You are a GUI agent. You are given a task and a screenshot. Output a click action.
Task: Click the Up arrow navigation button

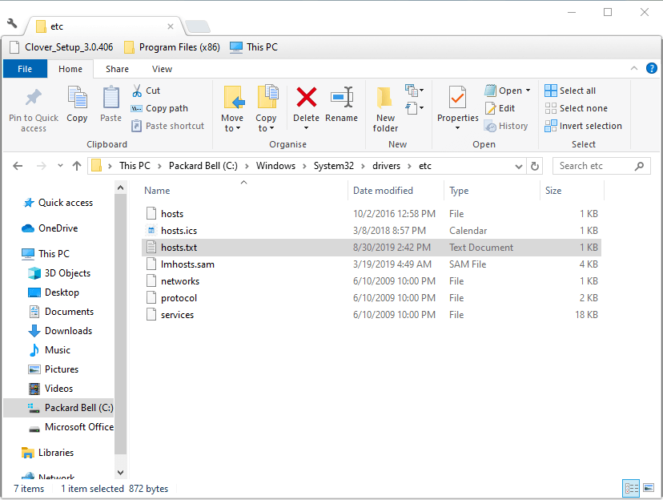[76, 166]
